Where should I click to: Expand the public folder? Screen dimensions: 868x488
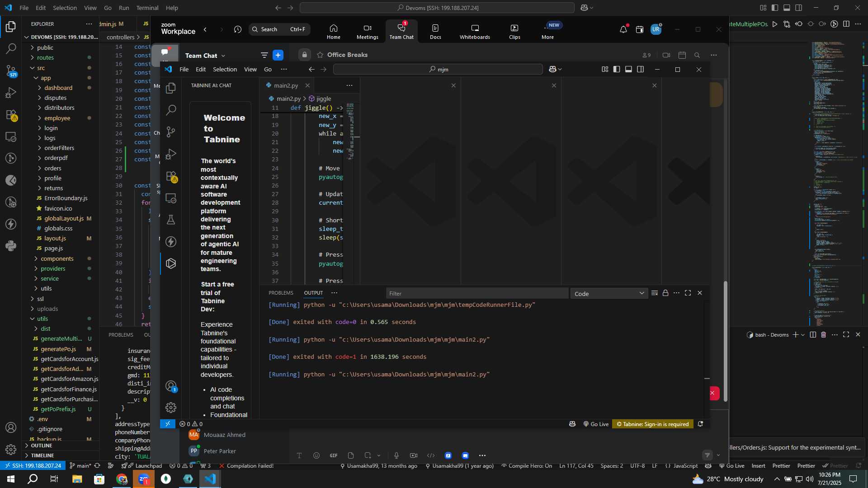(45, 47)
